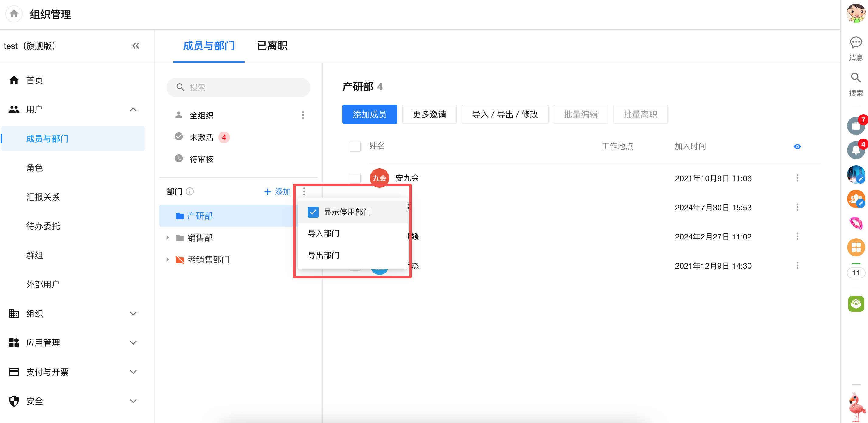The image size is (868, 423).
Task: Click the right-rail search magnifier icon
Action: (856, 78)
